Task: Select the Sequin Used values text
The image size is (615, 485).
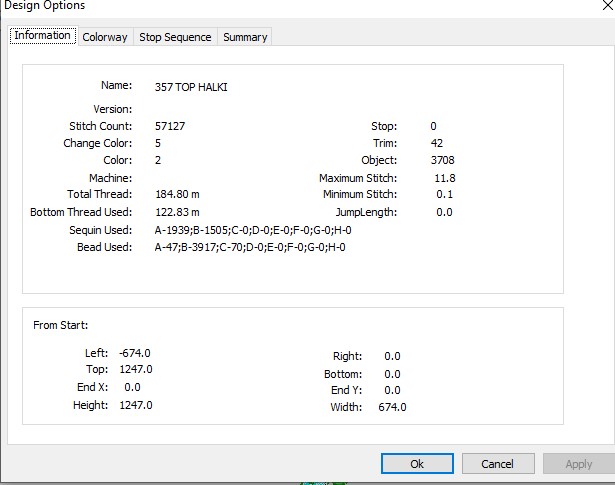Action: click(253, 230)
